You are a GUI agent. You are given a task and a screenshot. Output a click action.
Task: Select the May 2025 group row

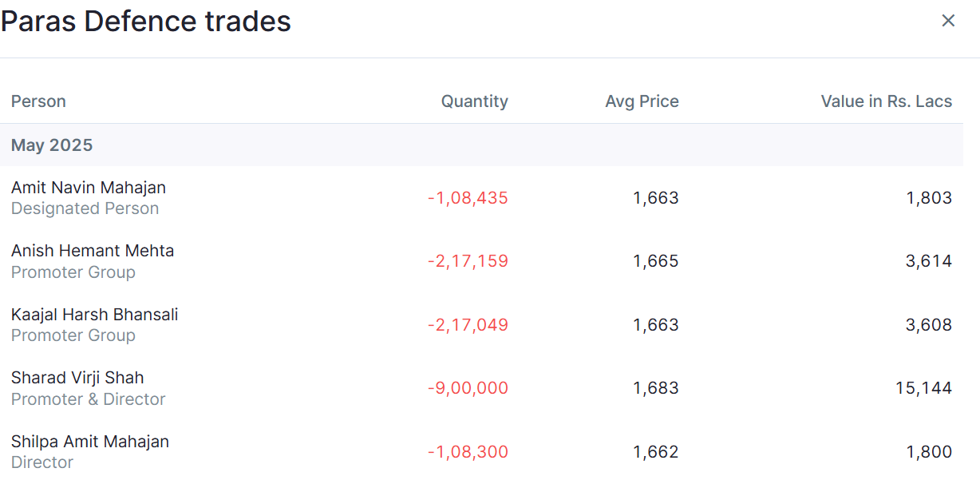481,145
